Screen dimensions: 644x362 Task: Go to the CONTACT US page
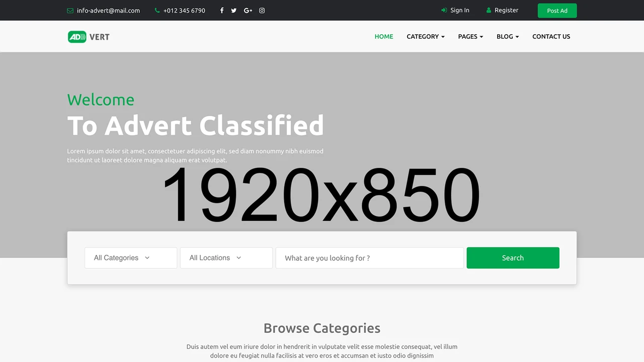coord(551,36)
